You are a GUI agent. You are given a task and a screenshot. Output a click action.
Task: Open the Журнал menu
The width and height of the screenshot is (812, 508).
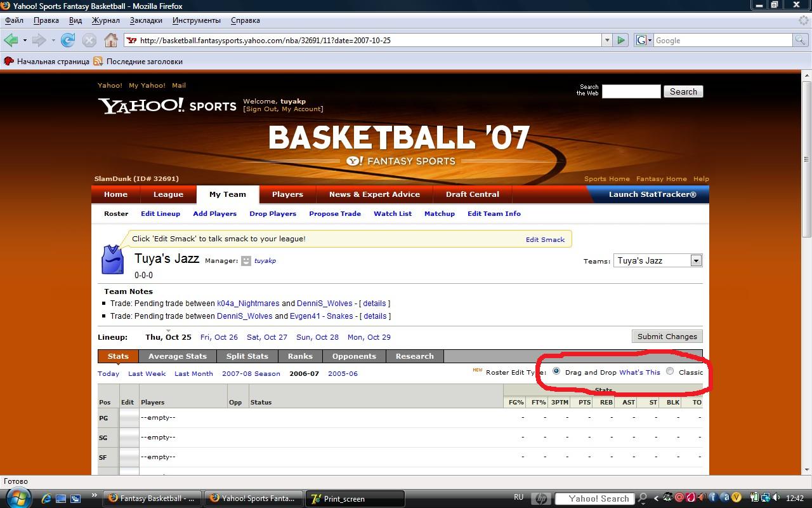pos(105,20)
